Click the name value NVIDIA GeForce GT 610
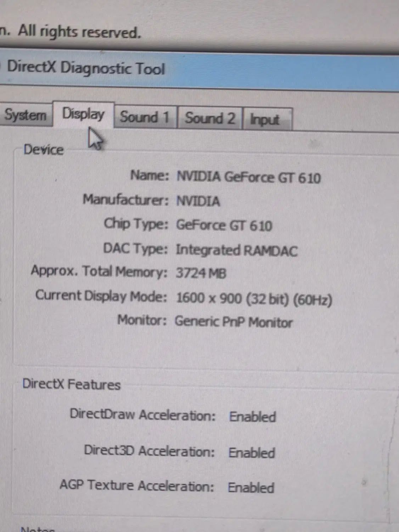The height and width of the screenshot is (532, 399). coord(249,177)
